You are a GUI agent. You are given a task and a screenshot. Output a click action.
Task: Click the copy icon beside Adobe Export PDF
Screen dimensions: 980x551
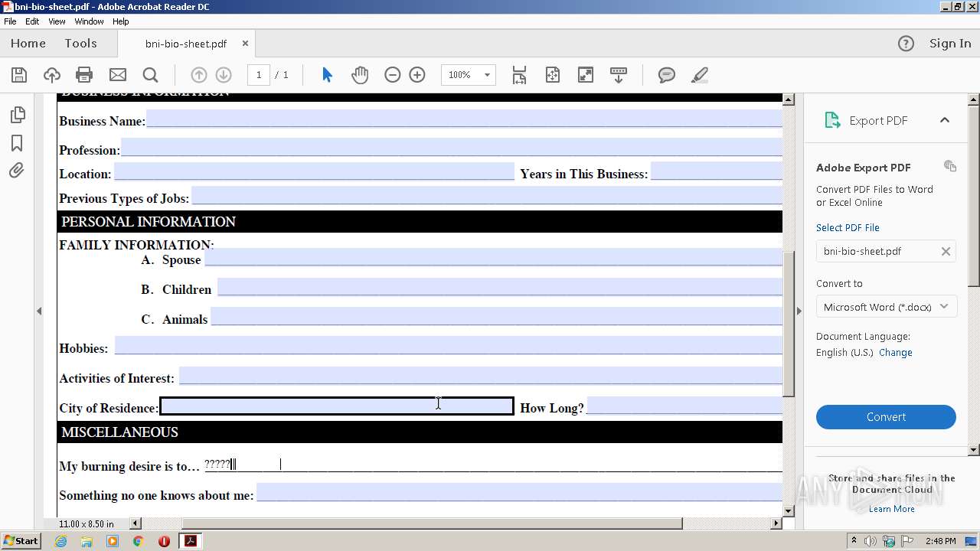[950, 166]
